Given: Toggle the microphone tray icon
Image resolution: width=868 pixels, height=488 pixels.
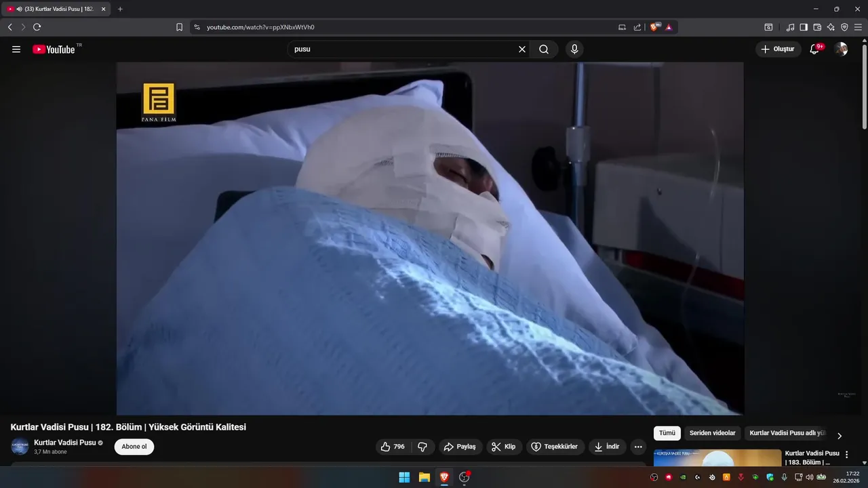Looking at the screenshot, I should 785,477.
